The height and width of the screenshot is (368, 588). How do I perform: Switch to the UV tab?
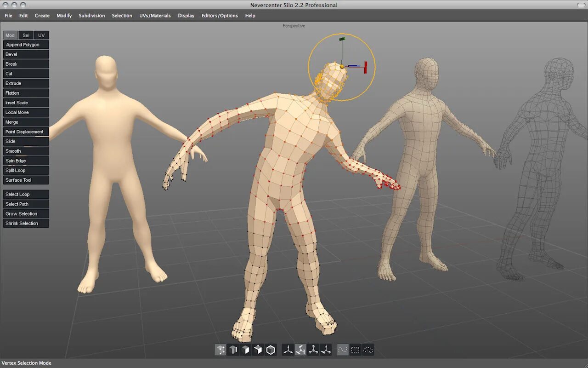[x=41, y=35]
